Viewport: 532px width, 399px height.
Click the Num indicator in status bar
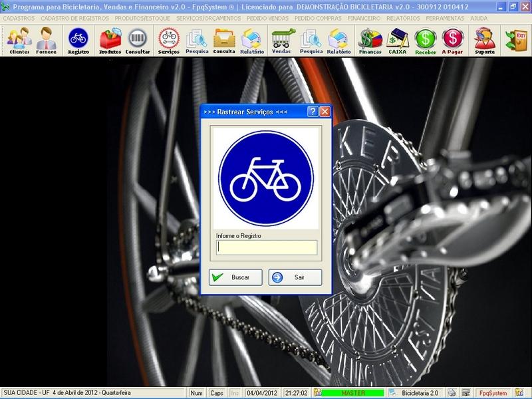tap(196, 392)
